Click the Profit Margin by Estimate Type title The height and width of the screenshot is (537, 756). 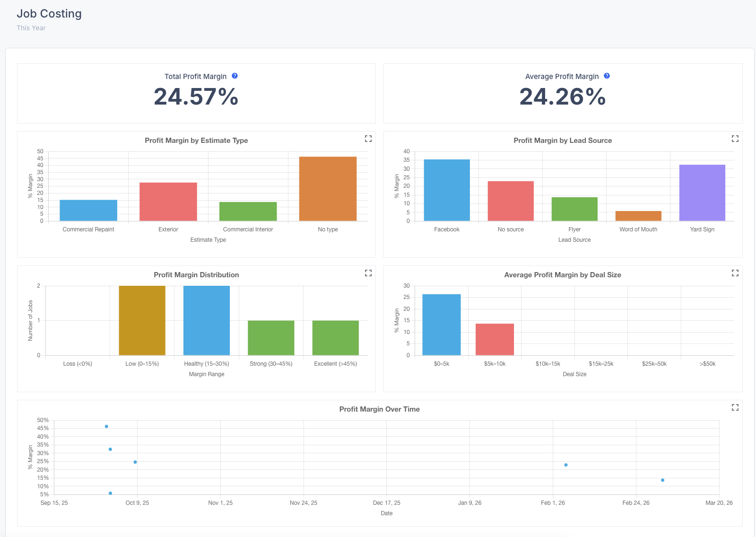[196, 141]
